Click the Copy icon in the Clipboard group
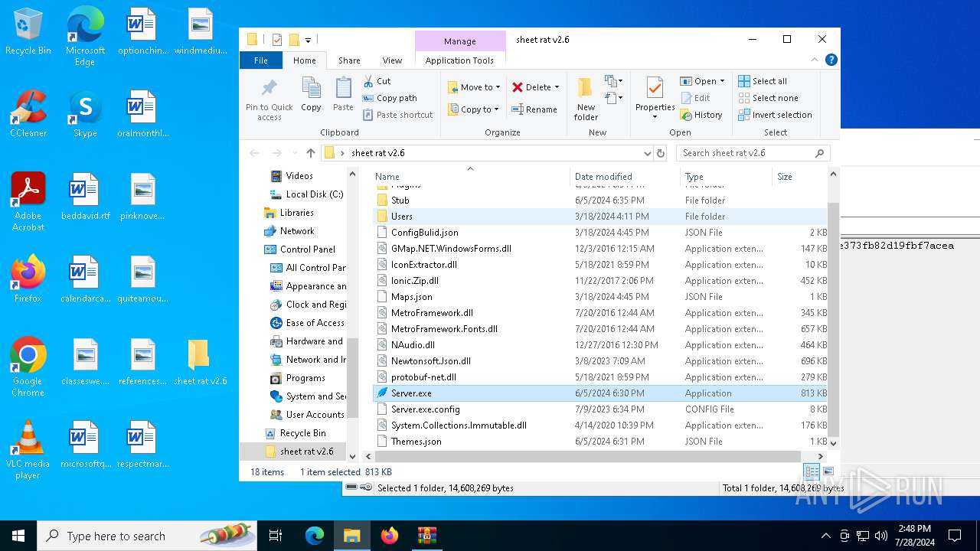 click(311, 88)
